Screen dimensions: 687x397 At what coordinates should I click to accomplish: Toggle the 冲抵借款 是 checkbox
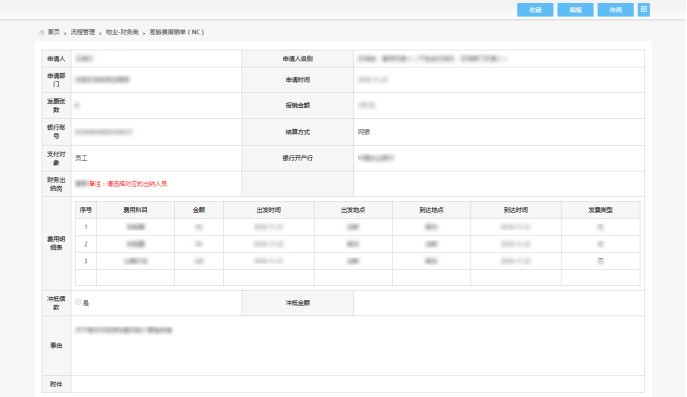tap(78, 302)
